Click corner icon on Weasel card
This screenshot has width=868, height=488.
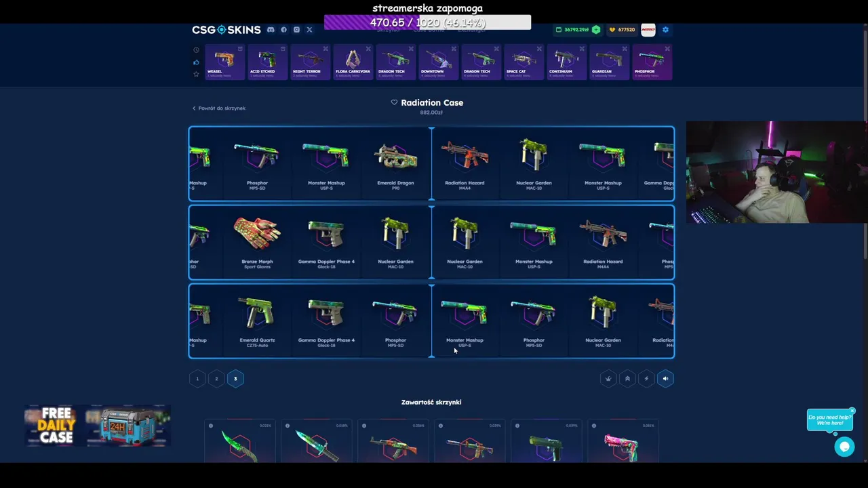(240, 49)
